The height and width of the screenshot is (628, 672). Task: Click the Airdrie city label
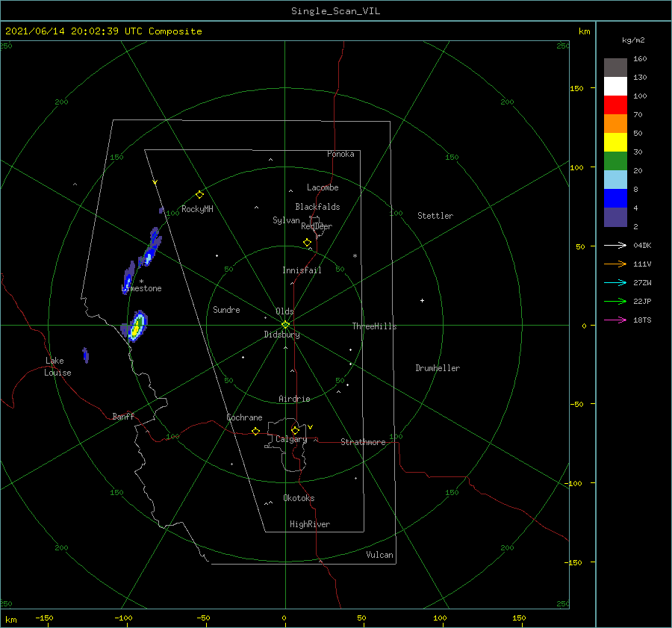294,399
